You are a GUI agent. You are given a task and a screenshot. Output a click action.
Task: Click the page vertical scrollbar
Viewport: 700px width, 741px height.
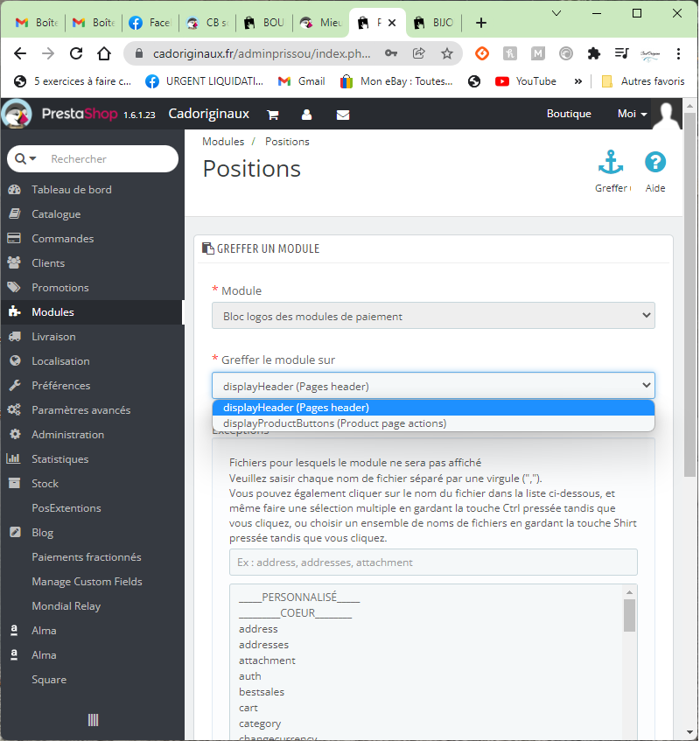(690, 295)
